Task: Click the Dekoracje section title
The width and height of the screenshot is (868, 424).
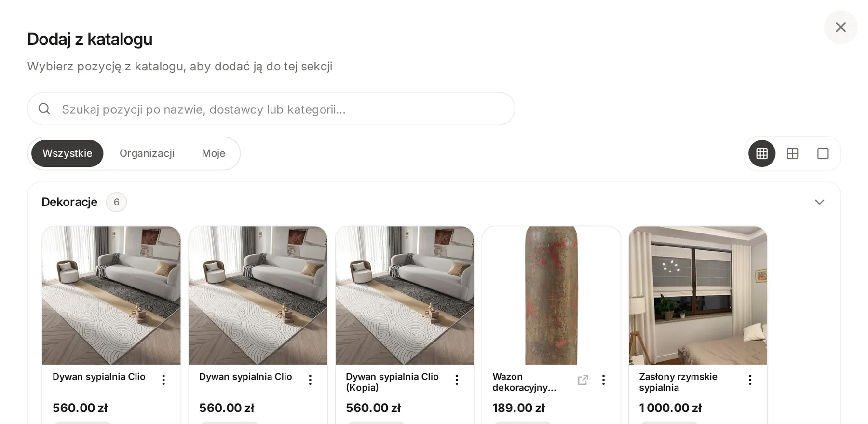Action: click(69, 202)
